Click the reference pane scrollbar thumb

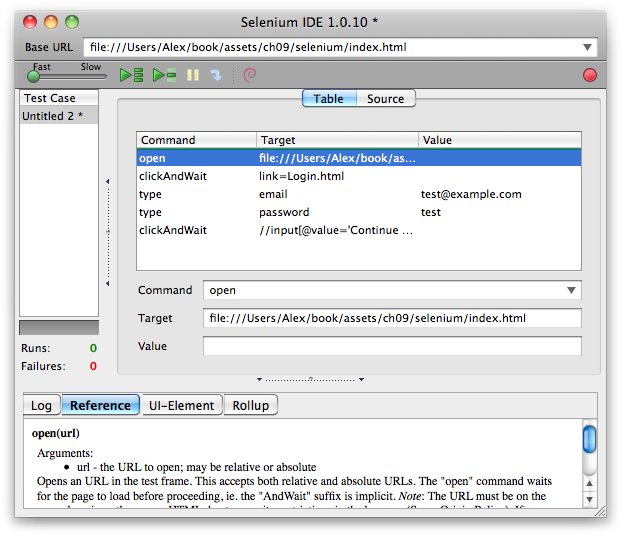point(589,438)
